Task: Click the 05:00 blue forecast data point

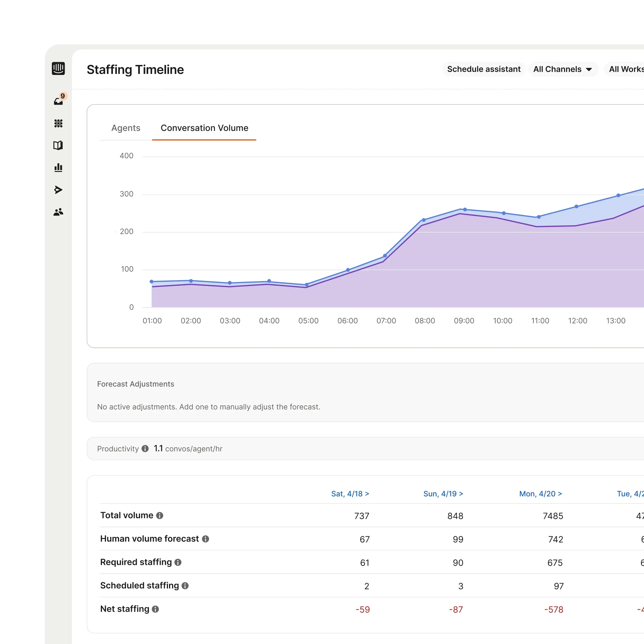Action: (307, 285)
